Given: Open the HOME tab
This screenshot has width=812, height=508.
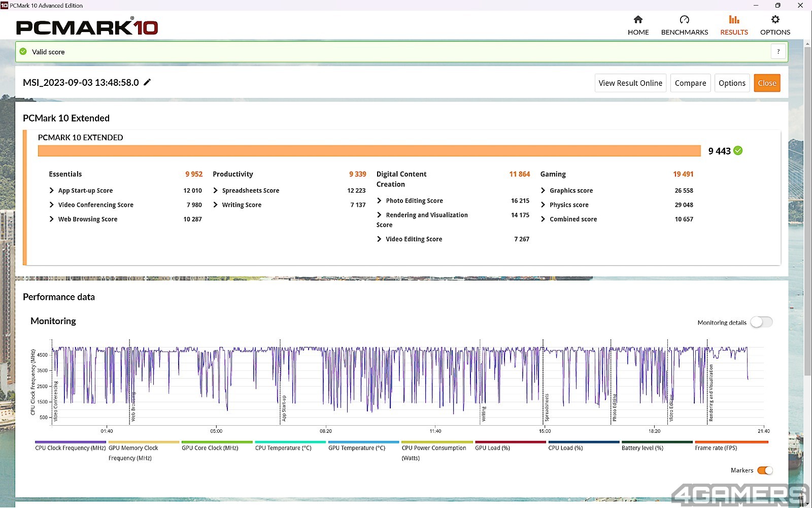Looking at the screenshot, I should 638,25.
